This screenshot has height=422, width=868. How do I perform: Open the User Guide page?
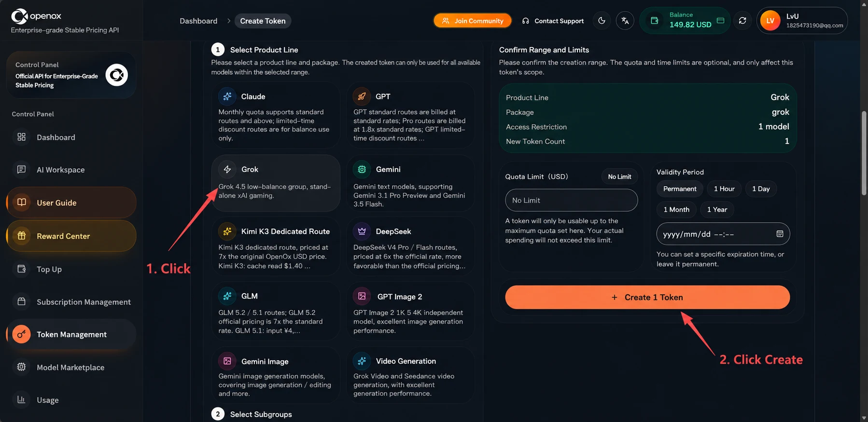[x=71, y=203]
